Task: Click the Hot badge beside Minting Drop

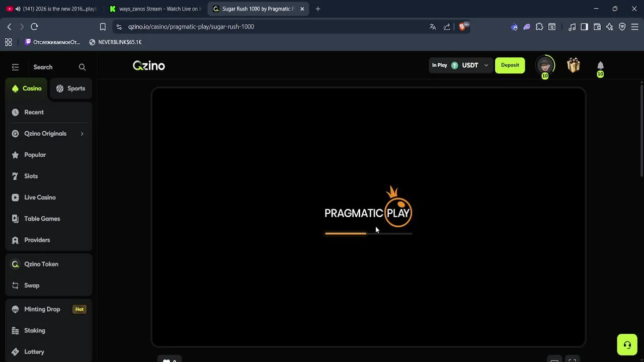Action: point(79,309)
